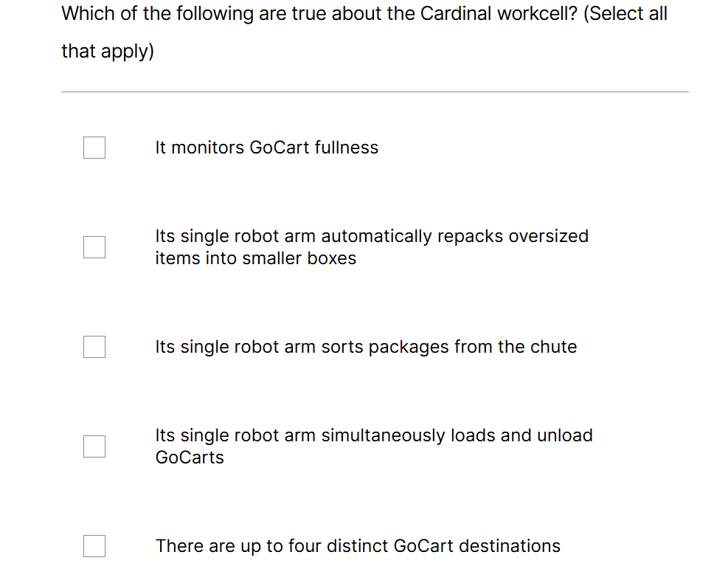Click the '(Select all' text in the heading

[625, 13]
